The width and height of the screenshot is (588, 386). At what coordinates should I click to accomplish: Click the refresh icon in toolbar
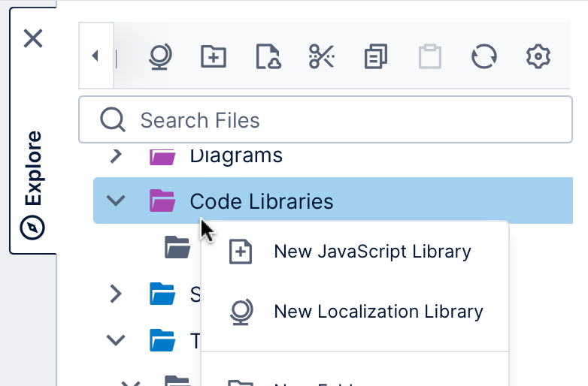pyautogui.click(x=484, y=57)
